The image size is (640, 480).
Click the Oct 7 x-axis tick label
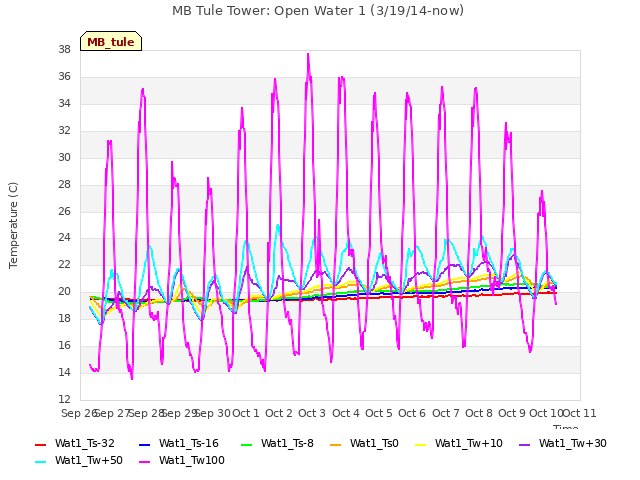tap(446, 413)
